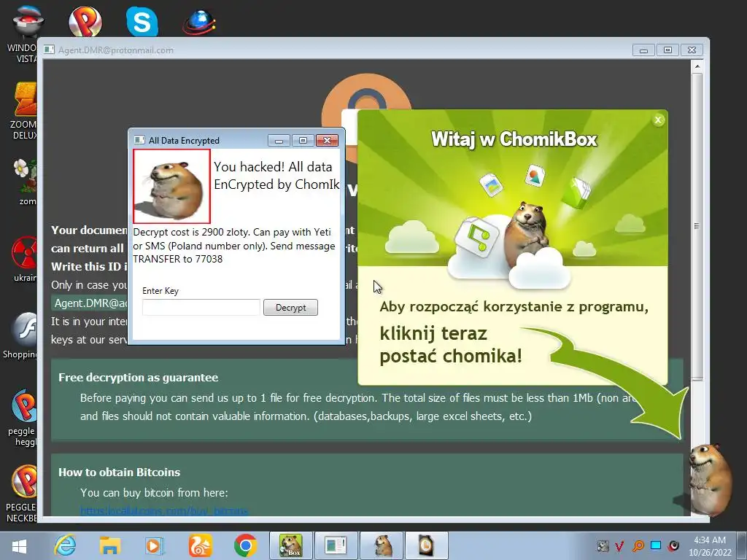
Task: Click the scroll up arrow of ransom window
Action: pos(697,66)
